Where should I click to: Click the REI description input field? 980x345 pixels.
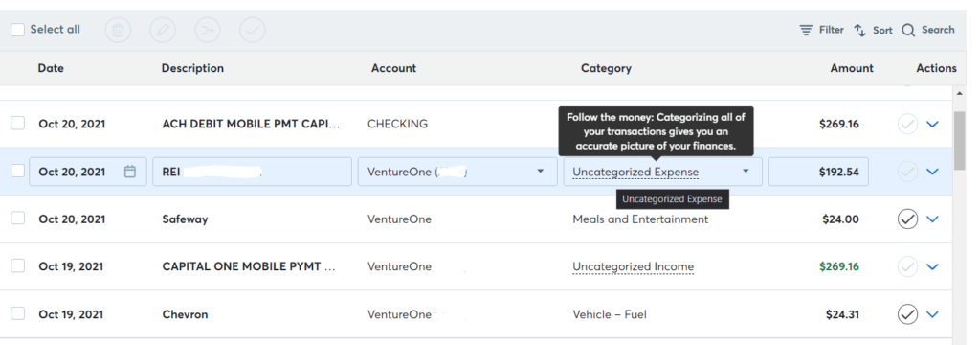[x=252, y=171]
